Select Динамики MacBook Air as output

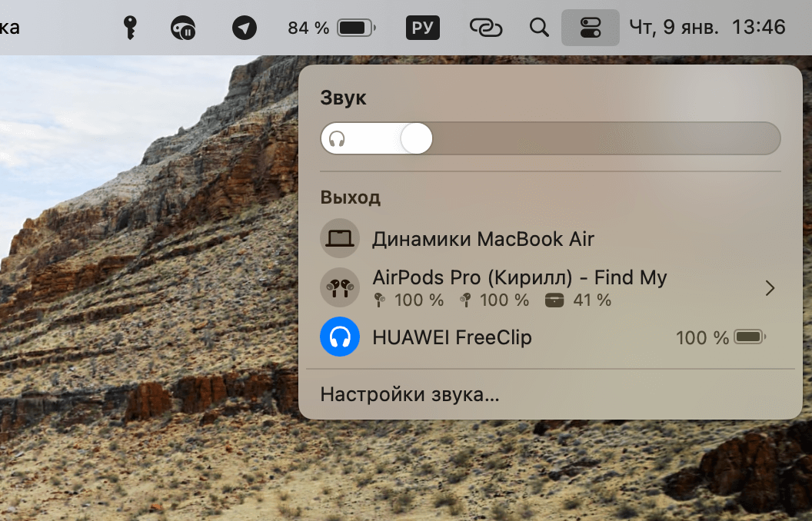pyautogui.click(x=483, y=238)
